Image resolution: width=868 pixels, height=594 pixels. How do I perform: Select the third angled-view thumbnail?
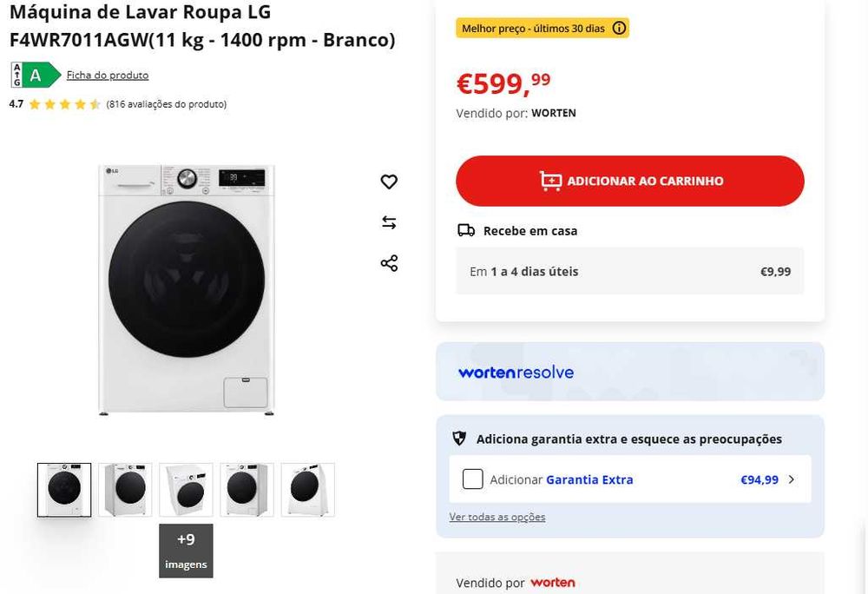[x=186, y=490]
